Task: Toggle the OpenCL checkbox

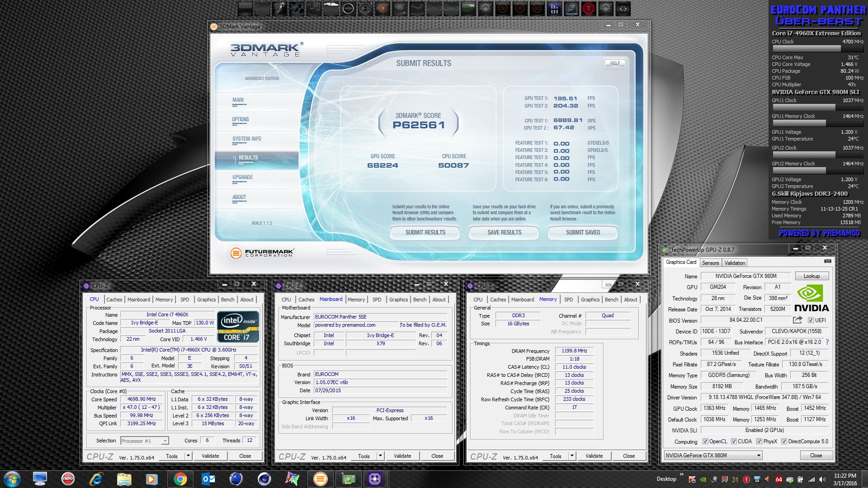Action: tap(705, 441)
